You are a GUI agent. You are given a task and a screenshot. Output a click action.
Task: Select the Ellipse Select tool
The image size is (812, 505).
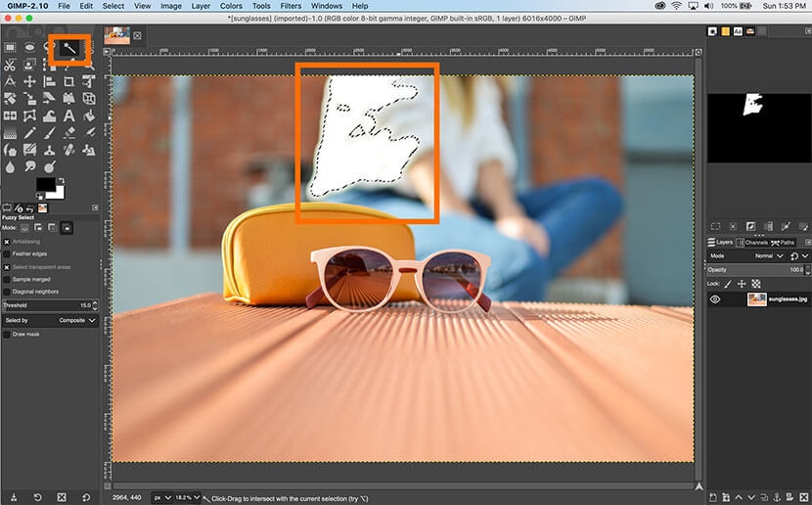[29, 47]
